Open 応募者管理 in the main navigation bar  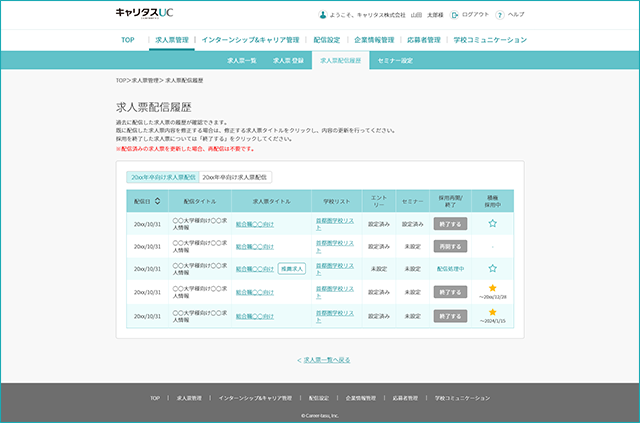(424, 40)
